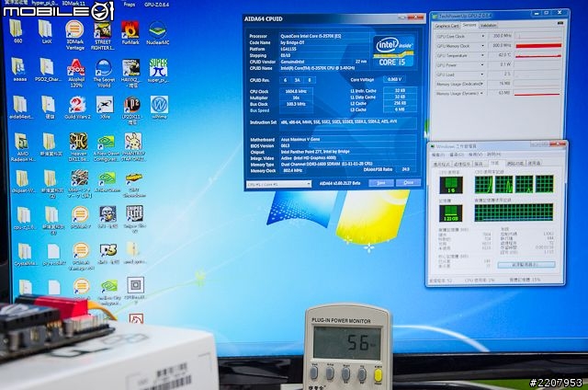The image size is (588, 390).
Task: Open the Validation tab in GPU-Z
Action: [x=488, y=26]
